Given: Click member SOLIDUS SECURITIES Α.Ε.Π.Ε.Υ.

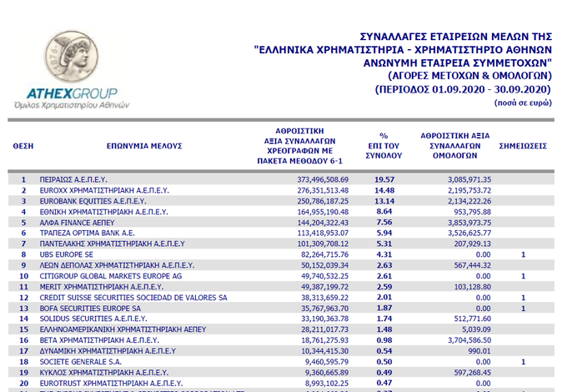Looking at the screenshot, I should pos(93,319).
